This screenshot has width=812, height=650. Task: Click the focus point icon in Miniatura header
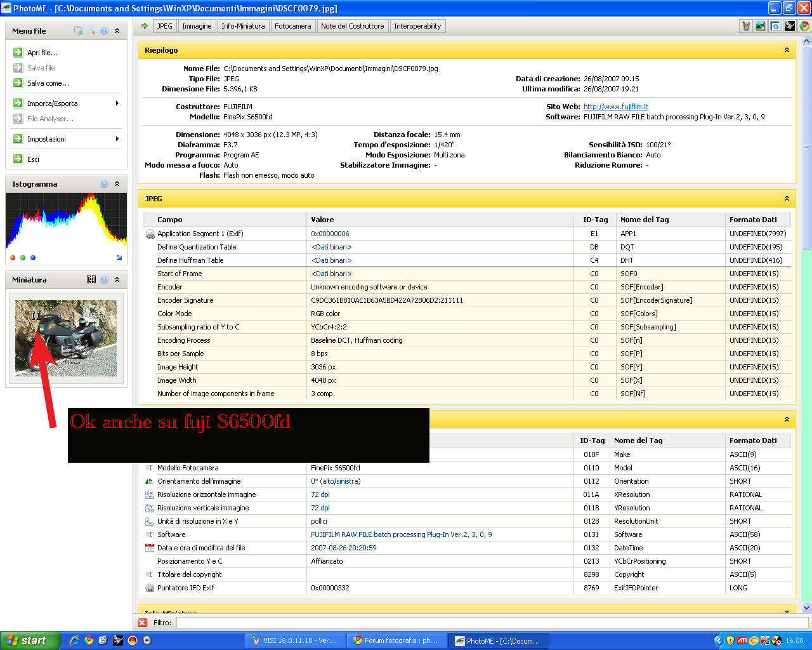tap(91, 279)
